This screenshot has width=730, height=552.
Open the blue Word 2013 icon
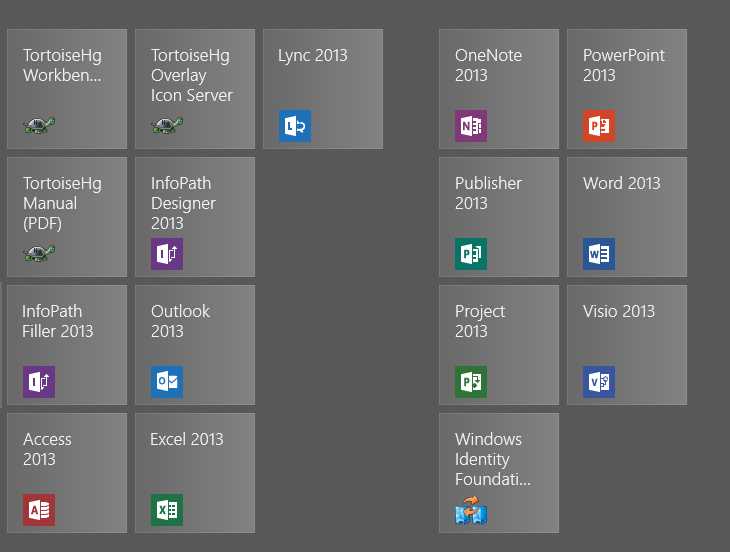pyautogui.click(x=599, y=254)
